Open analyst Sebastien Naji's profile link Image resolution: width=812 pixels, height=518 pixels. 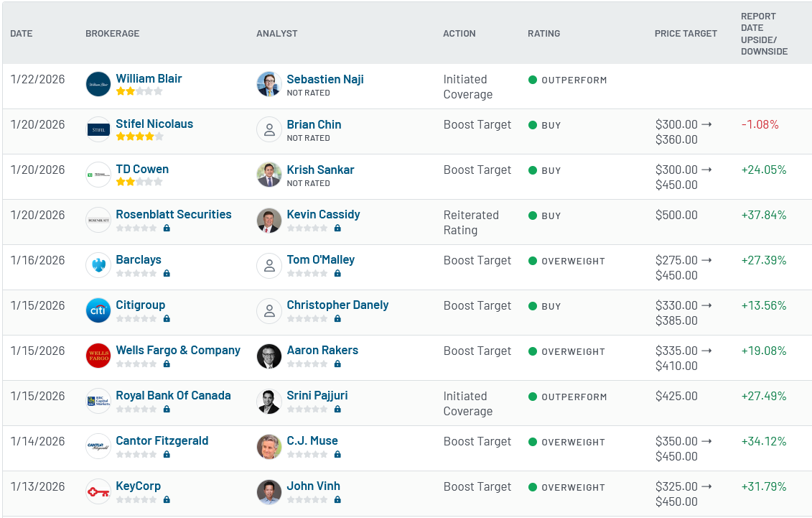[325, 79]
